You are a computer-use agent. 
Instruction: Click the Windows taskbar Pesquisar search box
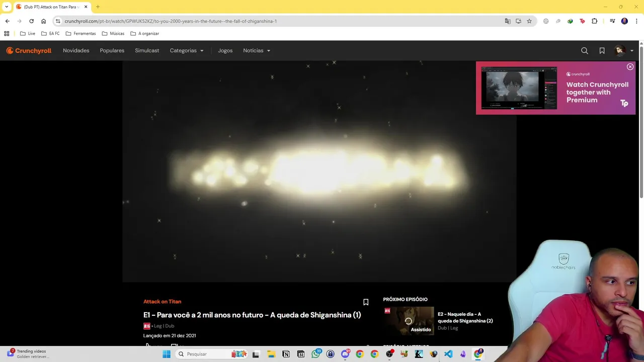tap(212, 354)
